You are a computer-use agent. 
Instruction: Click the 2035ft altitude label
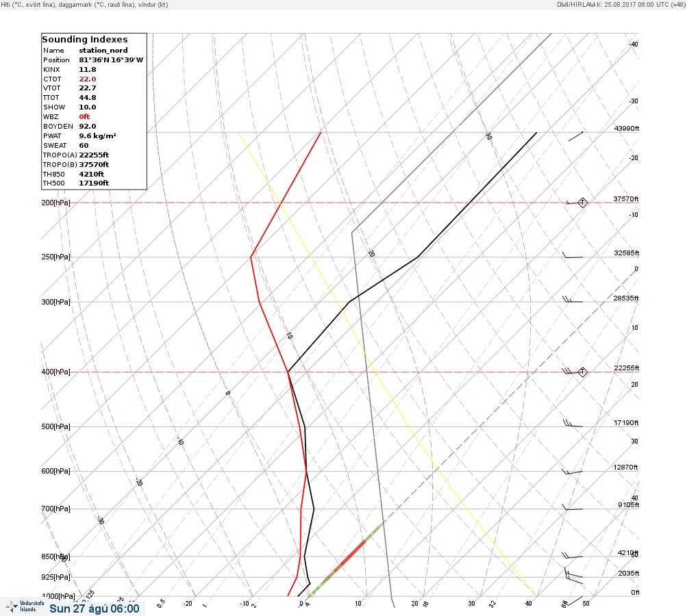click(629, 574)
